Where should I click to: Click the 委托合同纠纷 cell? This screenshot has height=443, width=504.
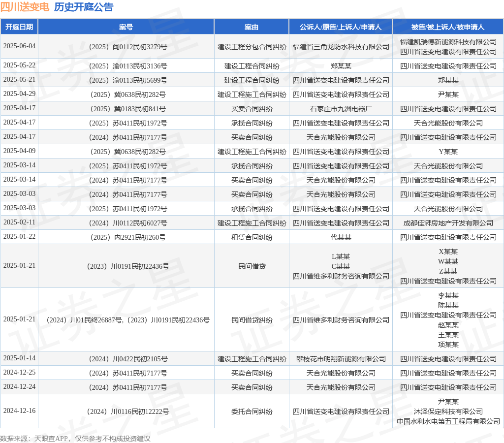252,411
